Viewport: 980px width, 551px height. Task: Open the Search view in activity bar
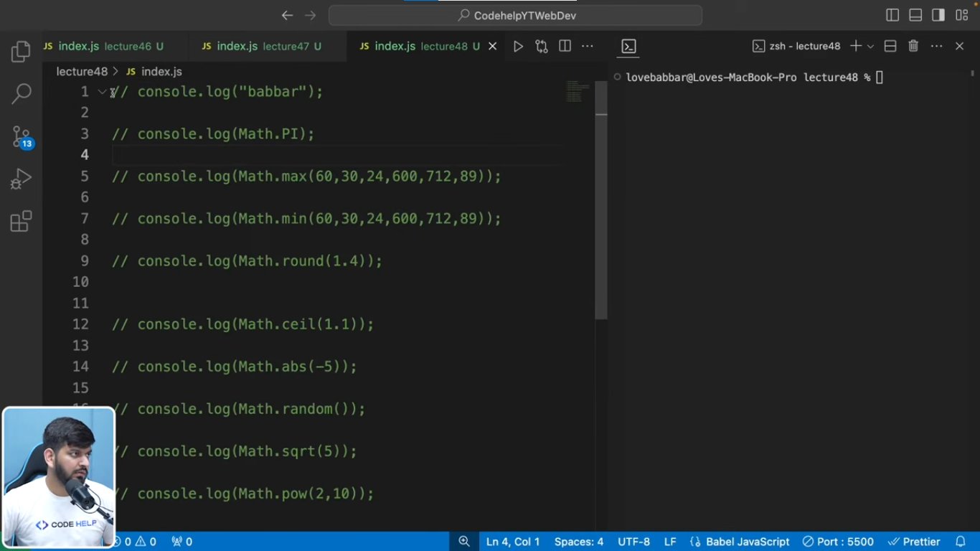coord(21,93)
